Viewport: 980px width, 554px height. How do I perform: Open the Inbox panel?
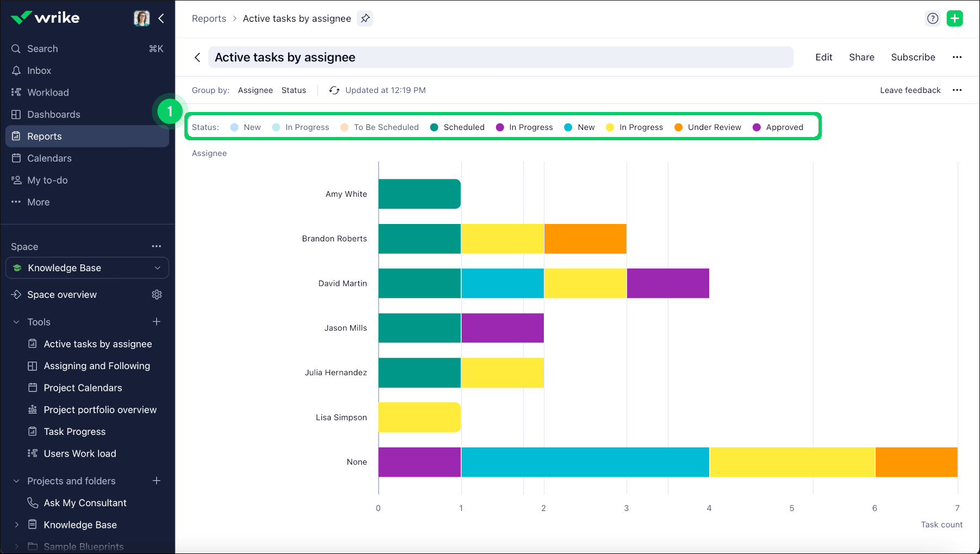click(38, 70)
